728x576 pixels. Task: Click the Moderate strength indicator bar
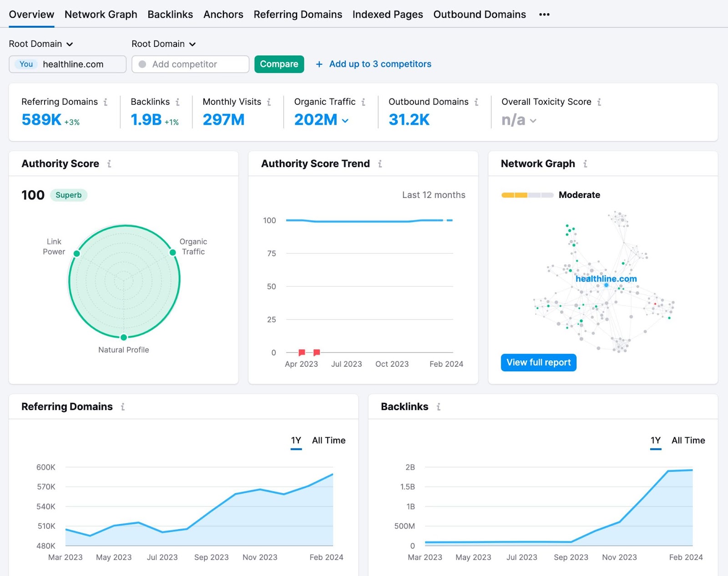(527, 195)
